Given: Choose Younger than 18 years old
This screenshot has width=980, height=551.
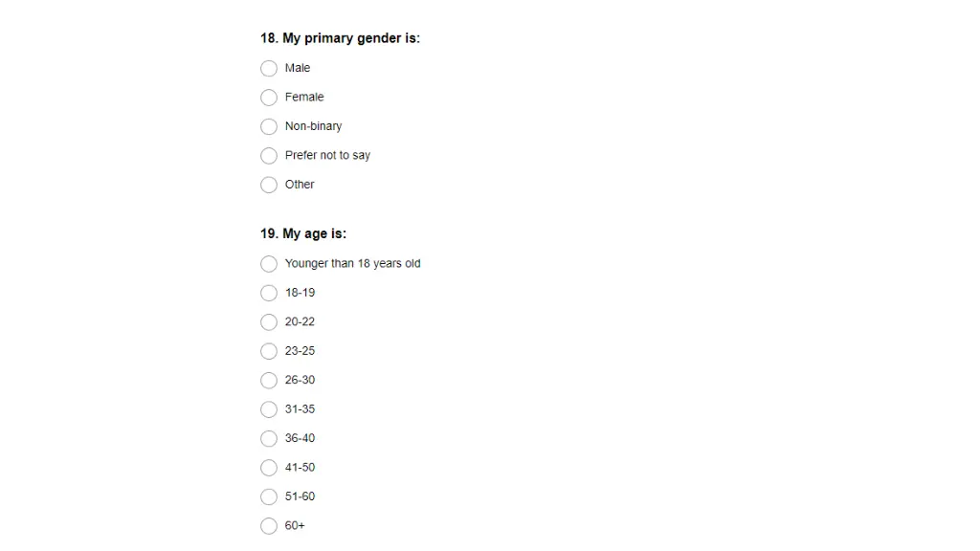Looking at the screenshot, I should pyautogui.click(x=269, y=264).
